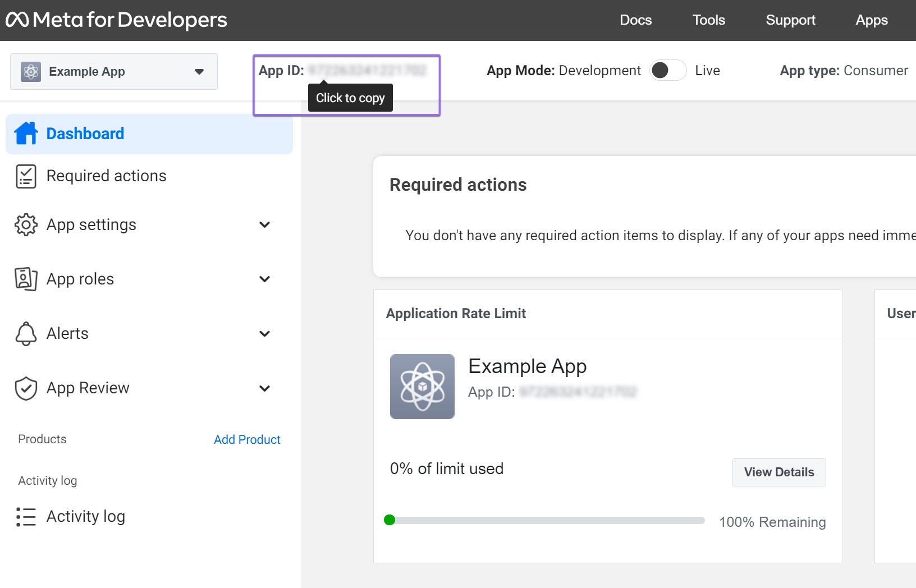Screen dimensions: 916x588
Task: Click the Required actions checklist icon
Action: [x=26, y=176]
